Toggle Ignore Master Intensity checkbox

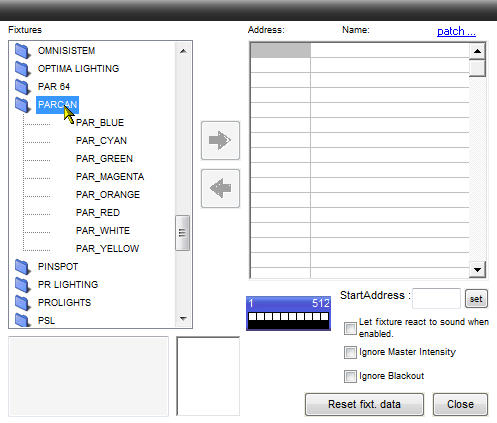point(350,352)
